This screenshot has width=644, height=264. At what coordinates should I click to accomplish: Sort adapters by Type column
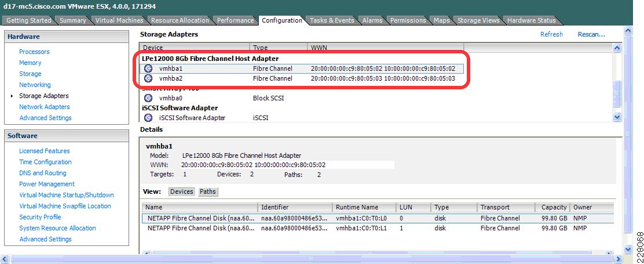coord(279,48)
